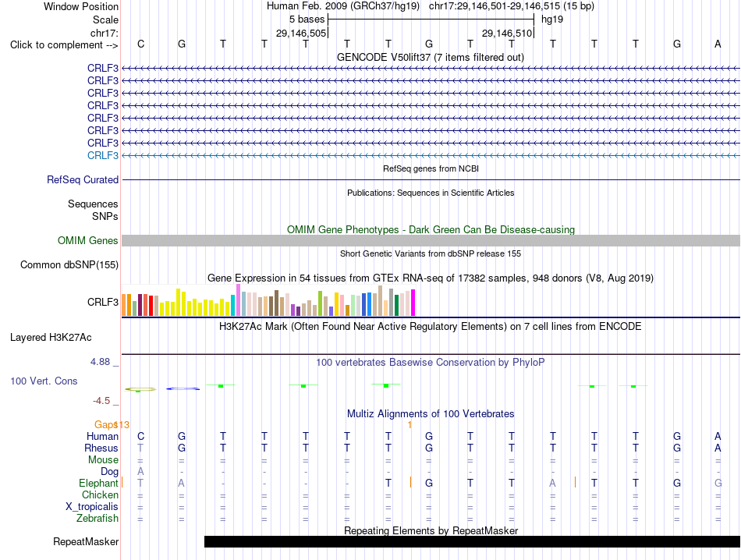Screen dimensions: 741x560
Task: Click 'Click to complement' label
Action: (64, 45)
